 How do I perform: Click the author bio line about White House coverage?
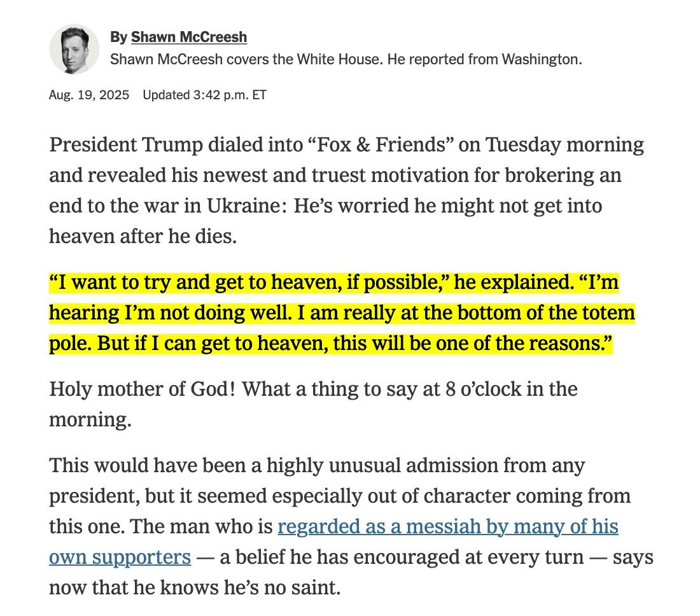tap(346, 59)
